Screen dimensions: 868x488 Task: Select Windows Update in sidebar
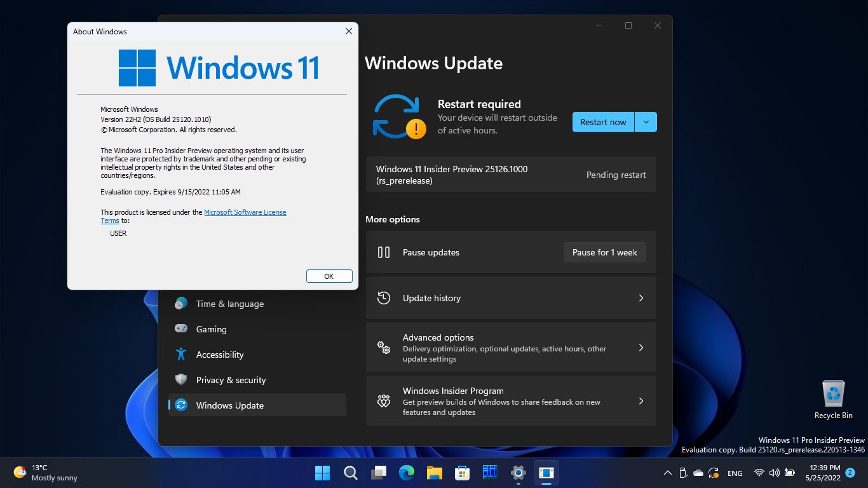257,405
